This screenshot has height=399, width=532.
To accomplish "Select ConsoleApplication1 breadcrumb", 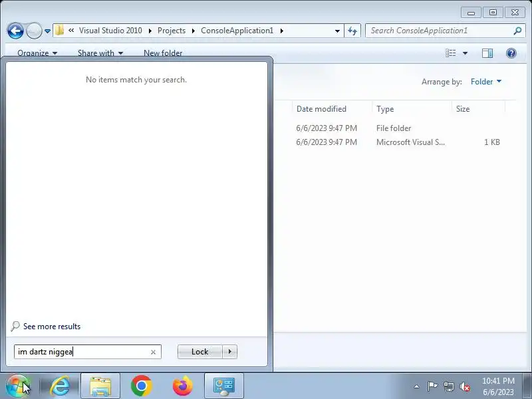I will pyautogui.click(x=237, y=31).
